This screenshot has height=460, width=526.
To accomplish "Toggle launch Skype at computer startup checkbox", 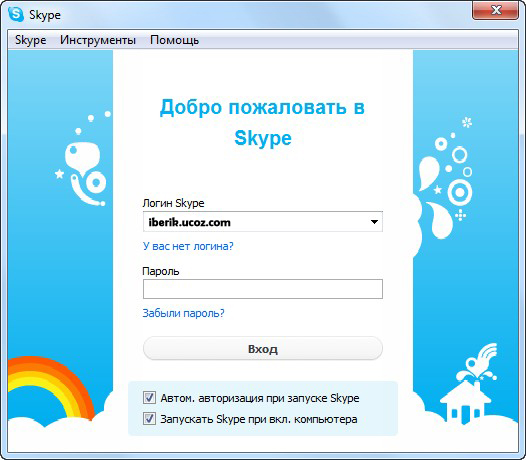I will [149, 419].
